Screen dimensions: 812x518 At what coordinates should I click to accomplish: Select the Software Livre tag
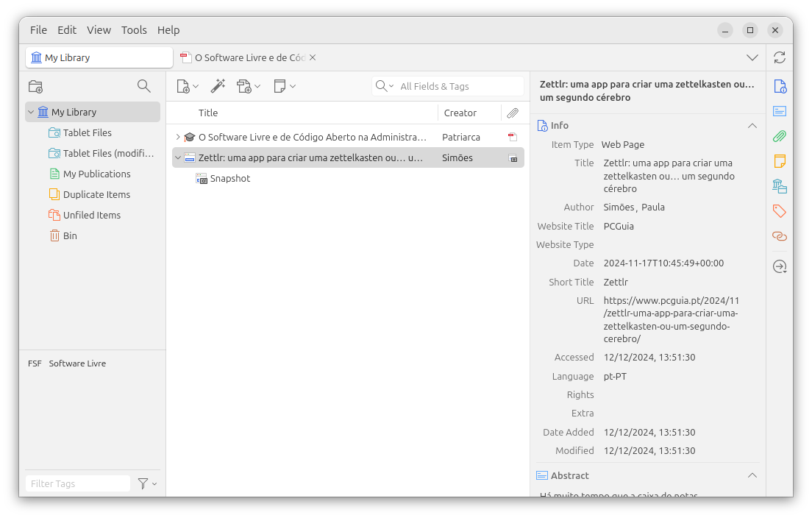77,363
